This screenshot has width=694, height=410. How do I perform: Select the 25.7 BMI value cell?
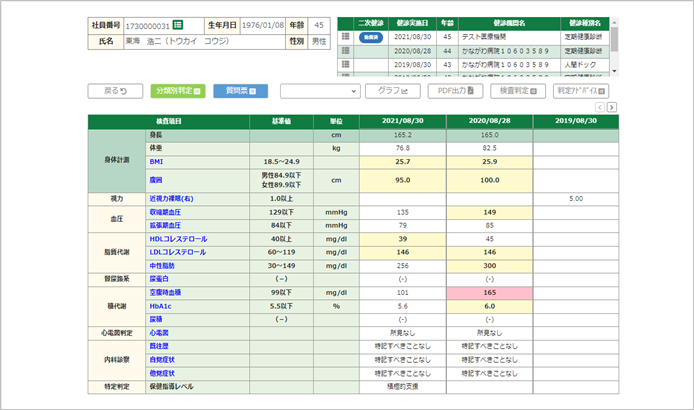403,162
